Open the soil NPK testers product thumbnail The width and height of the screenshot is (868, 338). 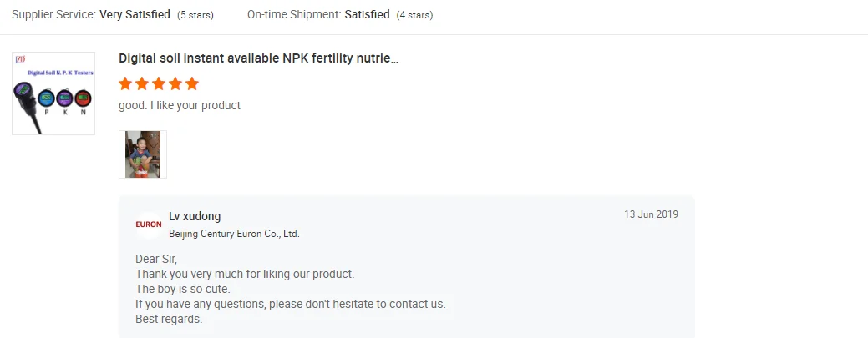pos(53,93)
